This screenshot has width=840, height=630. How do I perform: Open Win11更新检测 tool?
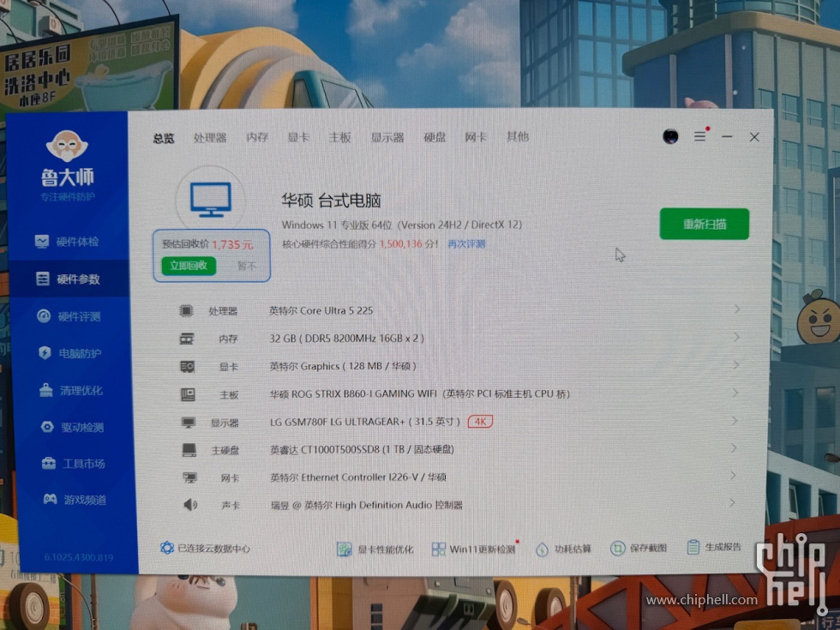(473, 549)
